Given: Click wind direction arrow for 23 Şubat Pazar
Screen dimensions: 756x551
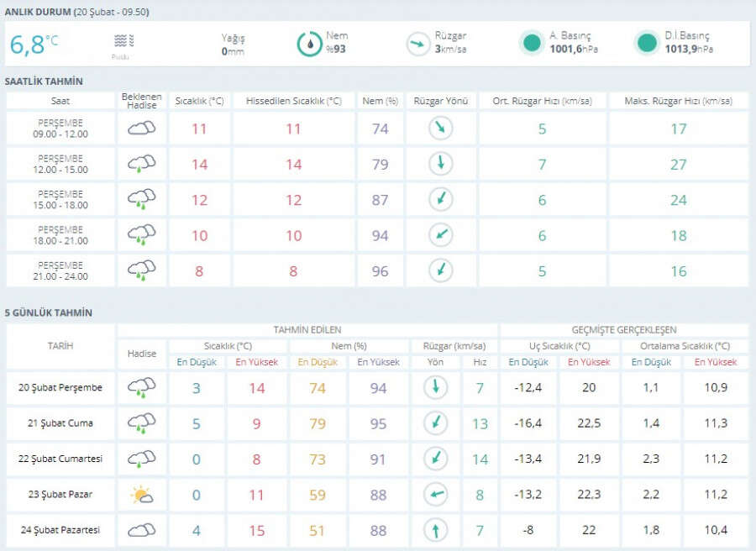Looking at the screenshot, I should pos(436,495).
